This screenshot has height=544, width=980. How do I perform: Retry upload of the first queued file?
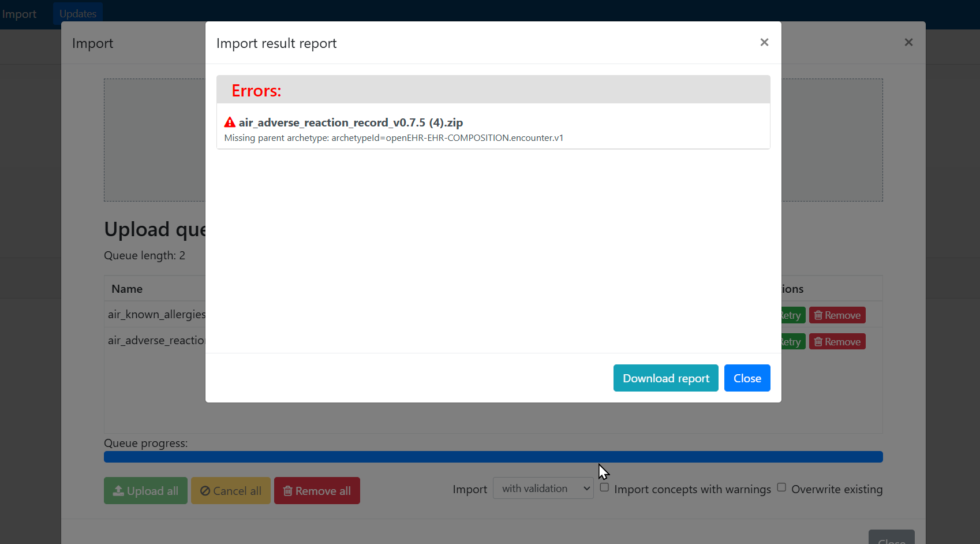[793, 315]
